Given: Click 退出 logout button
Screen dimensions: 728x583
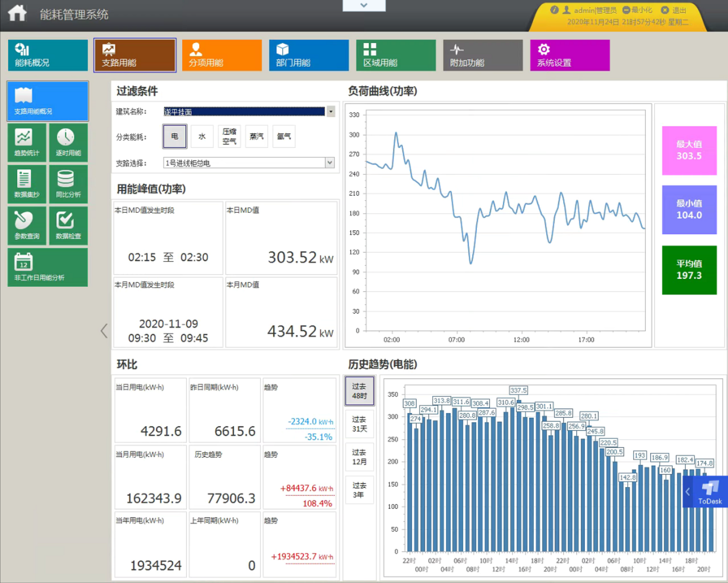Looking at the screenshot, I should tap(674, 10).
